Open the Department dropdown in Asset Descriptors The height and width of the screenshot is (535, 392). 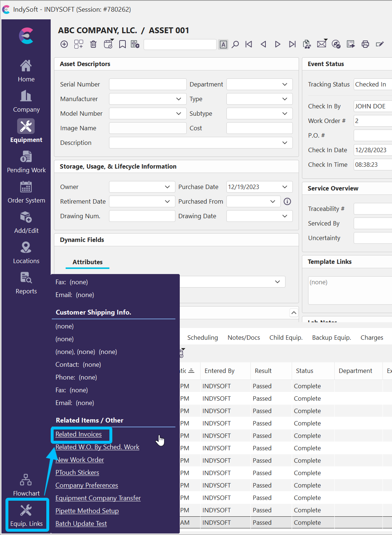coord(285,84)
